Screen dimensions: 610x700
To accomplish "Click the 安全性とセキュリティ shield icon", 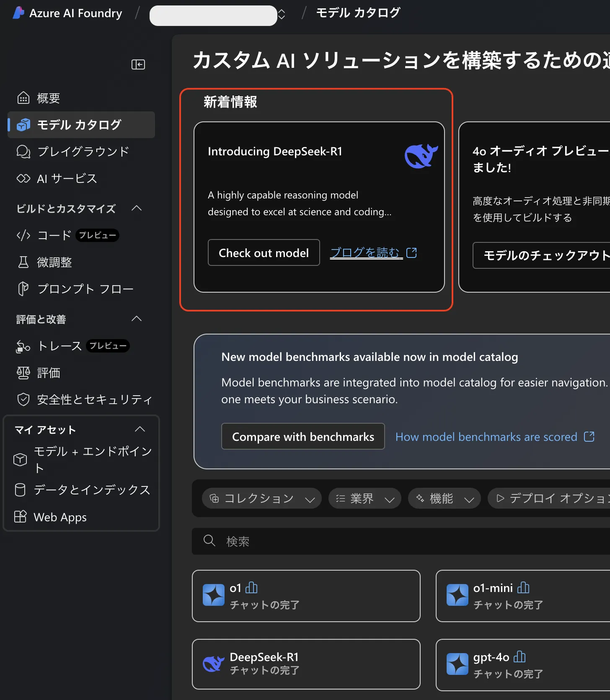I will [x=23, y=399].
